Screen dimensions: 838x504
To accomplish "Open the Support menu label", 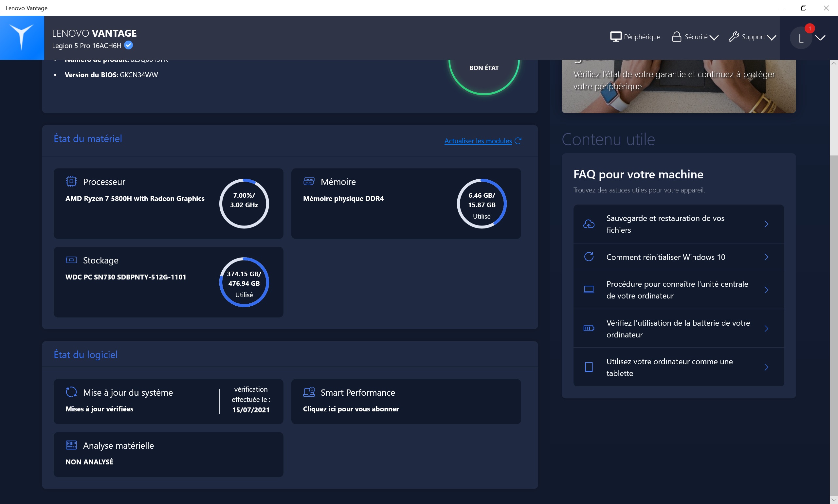I will tap(753, 37).
